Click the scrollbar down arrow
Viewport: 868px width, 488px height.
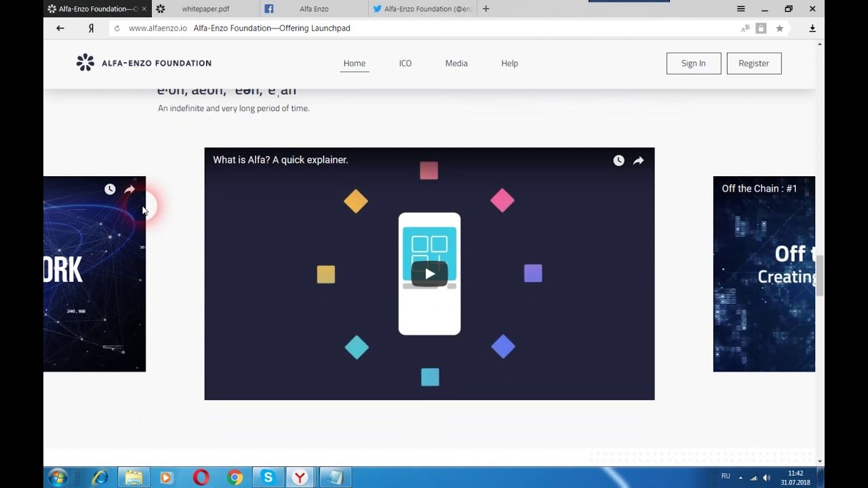pyautogui.click(x=820, y=462)
